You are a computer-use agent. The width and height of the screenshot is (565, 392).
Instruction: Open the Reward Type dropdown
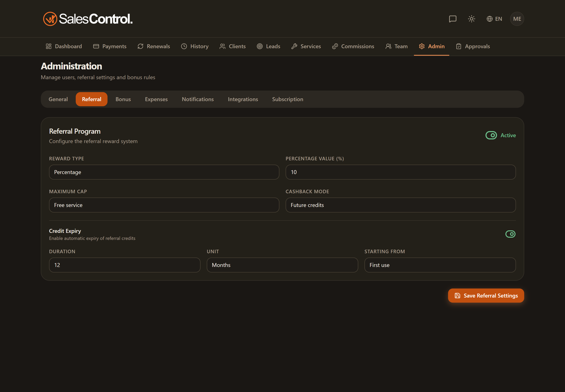[164, 172]
